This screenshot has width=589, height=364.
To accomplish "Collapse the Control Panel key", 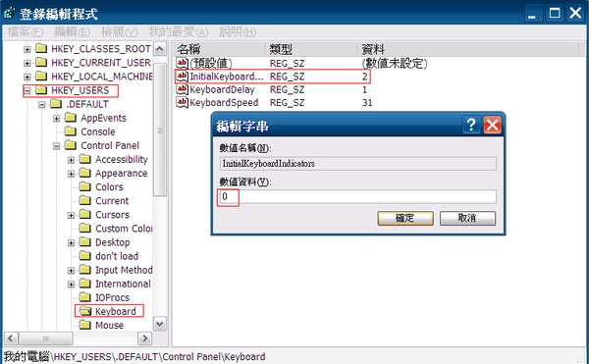I will pyautogui.click(x=56, y=146).
